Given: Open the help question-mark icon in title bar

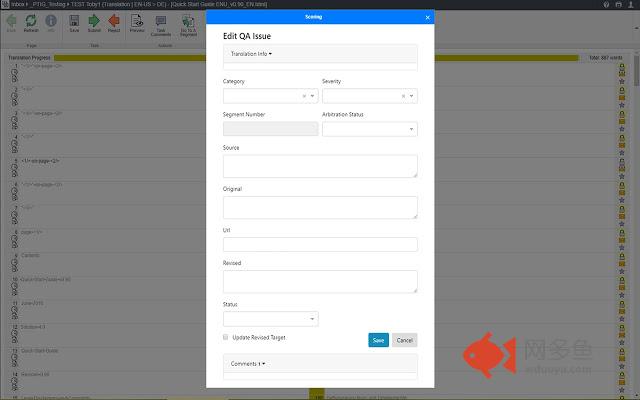Looking at the screenshot, I should (607, 4).
